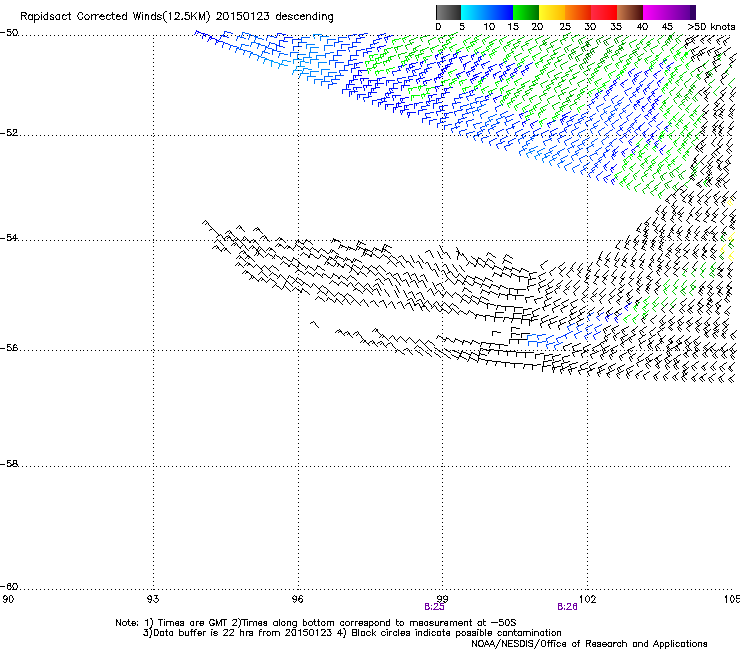Click the longitude label '99'

[443, 599]
